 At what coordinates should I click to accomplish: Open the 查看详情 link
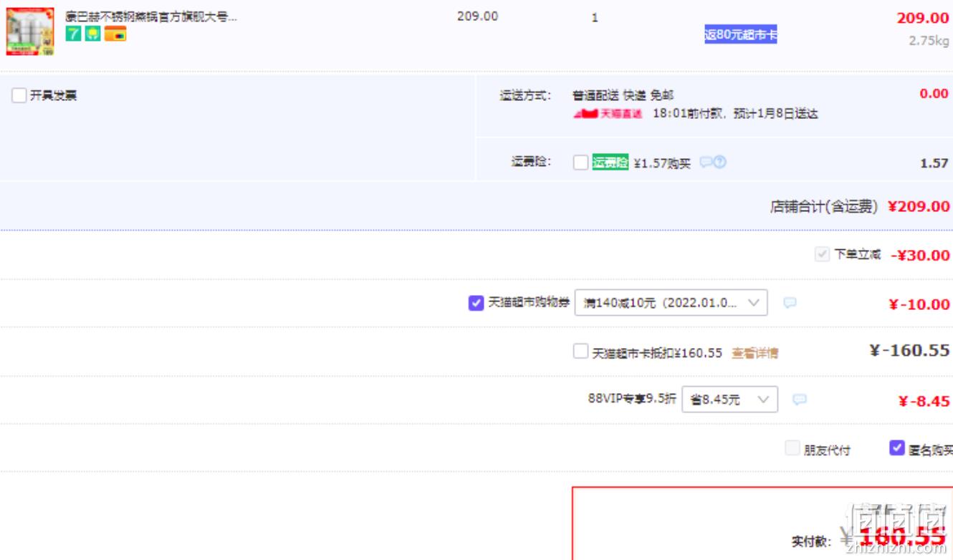tap(755, 352)
